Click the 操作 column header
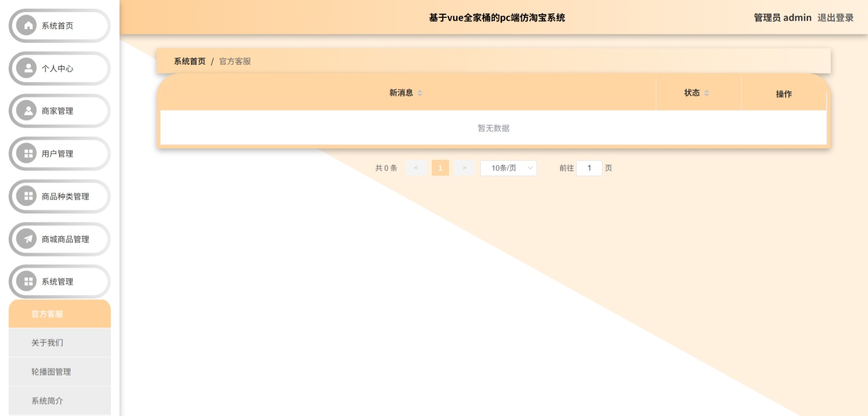 (784, 94)
